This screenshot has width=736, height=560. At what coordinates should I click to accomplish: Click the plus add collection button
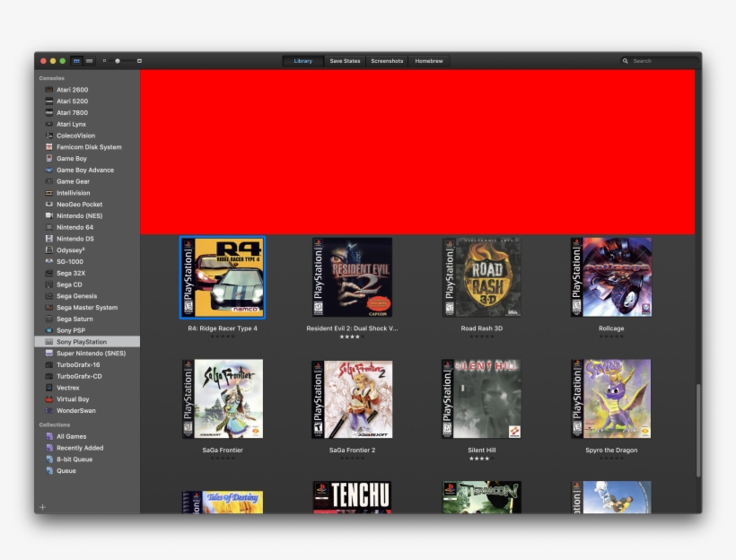(x=43, y=507)
